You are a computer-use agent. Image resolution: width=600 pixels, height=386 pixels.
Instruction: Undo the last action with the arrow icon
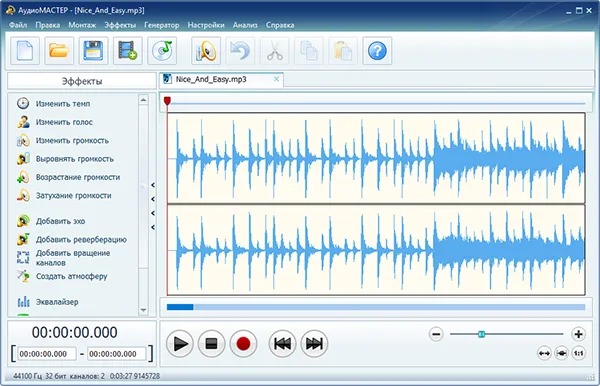(240, 50)
